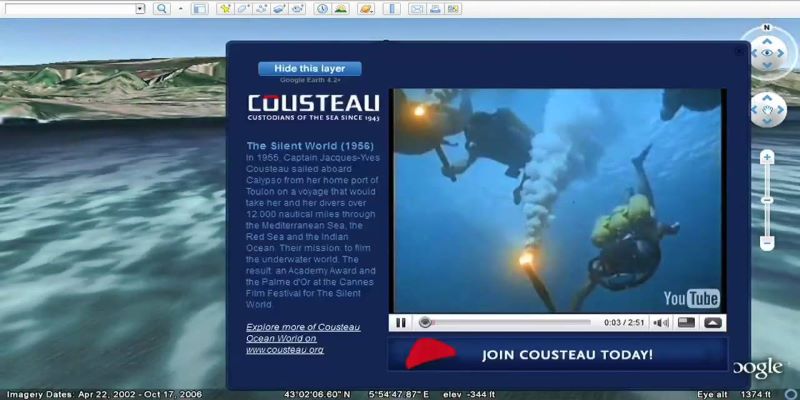Click the video progress seek bar
Image resolution: width=800 pixels, height=400 pixels.
pos(510,323)
